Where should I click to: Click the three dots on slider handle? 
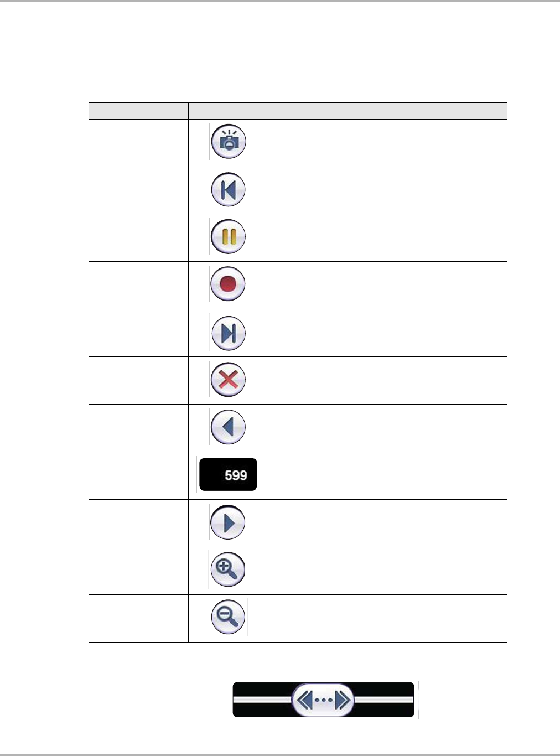324,700
